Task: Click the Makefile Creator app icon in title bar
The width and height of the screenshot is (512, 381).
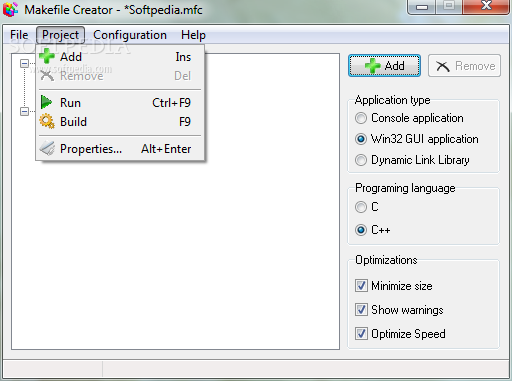Action: (10, 9)
